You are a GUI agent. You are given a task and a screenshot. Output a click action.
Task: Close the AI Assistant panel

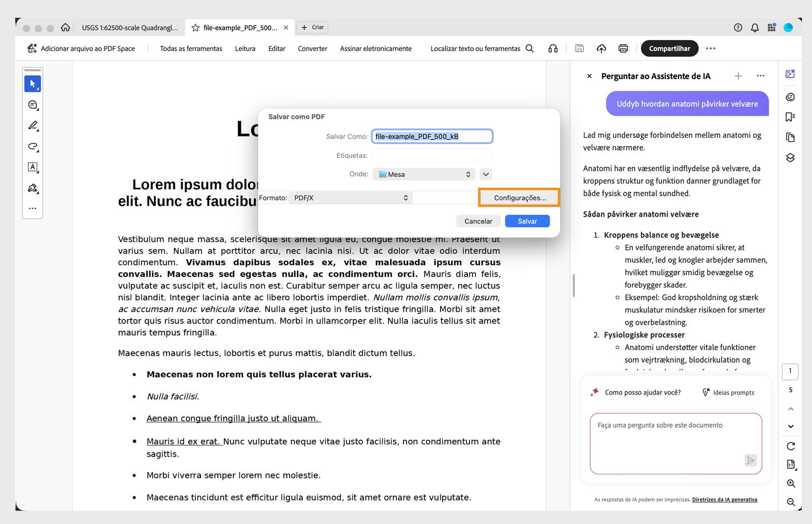click(589, 76)
